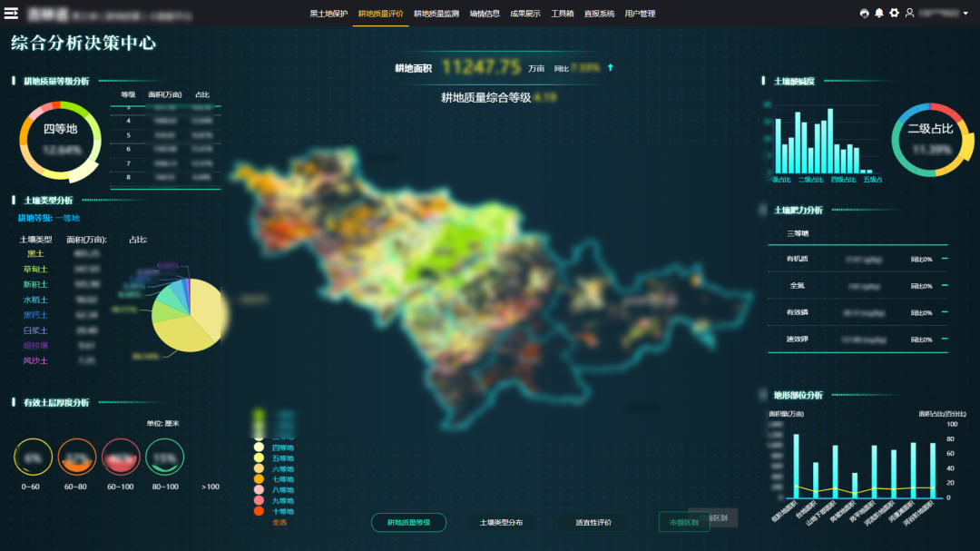Open the 成果展示 menu
Screen dimensions: 980x551
[x=525, y=14]
